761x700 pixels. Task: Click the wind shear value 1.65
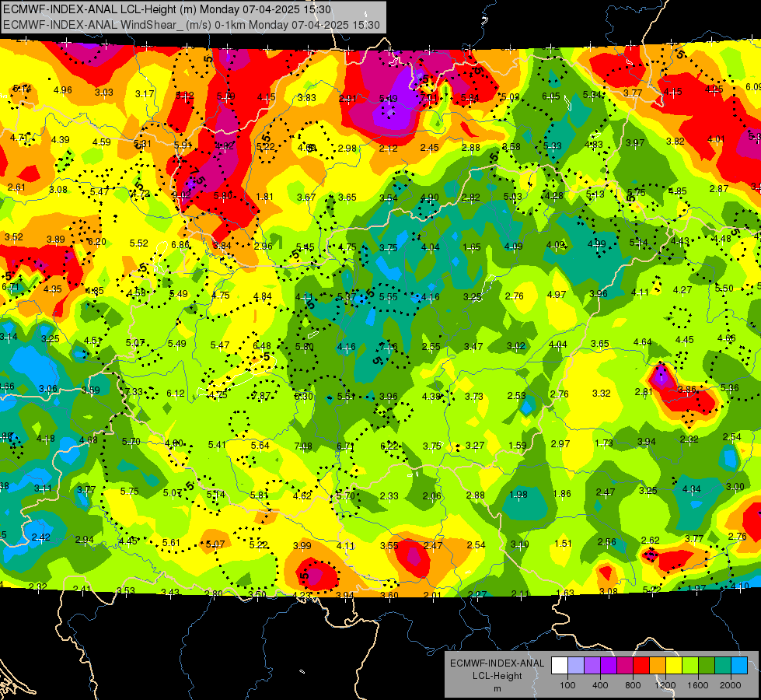[472, 247]
